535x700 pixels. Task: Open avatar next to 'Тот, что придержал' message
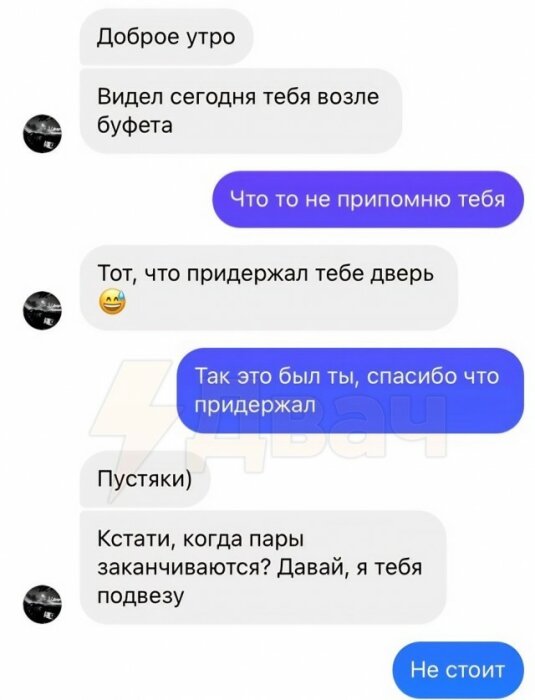click(42, 310)
